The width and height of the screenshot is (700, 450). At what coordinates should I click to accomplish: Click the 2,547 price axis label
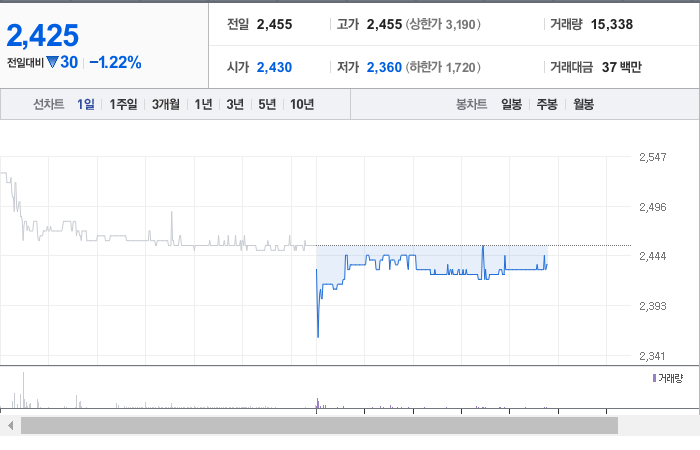point(652,157)
